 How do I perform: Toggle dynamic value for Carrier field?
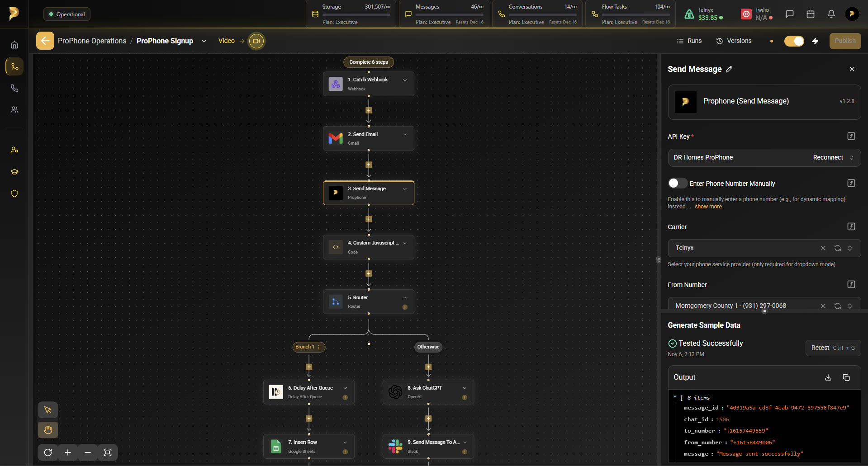[x=851, y=226]
